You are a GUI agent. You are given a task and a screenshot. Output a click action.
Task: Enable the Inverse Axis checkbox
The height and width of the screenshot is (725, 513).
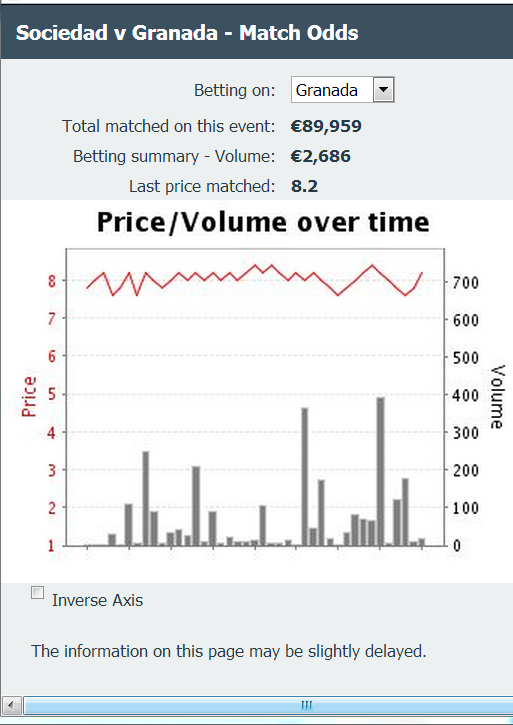tap(37, 592)
